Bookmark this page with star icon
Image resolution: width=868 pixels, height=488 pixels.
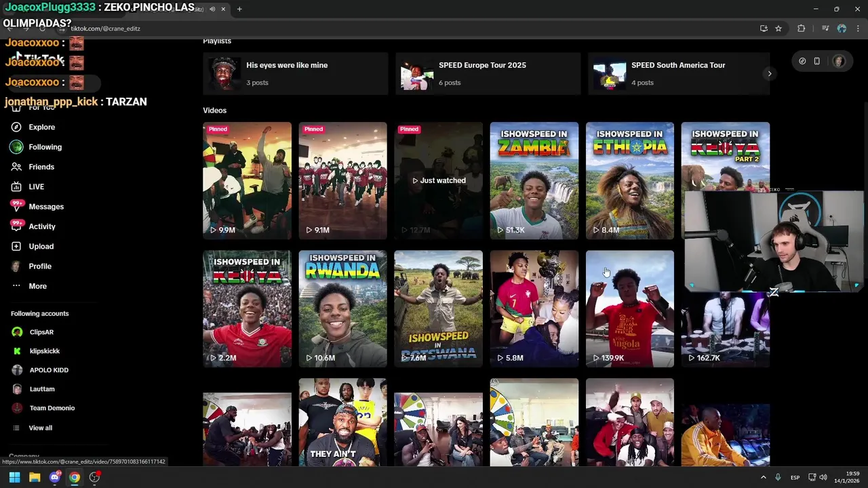(x=778, y=28)
